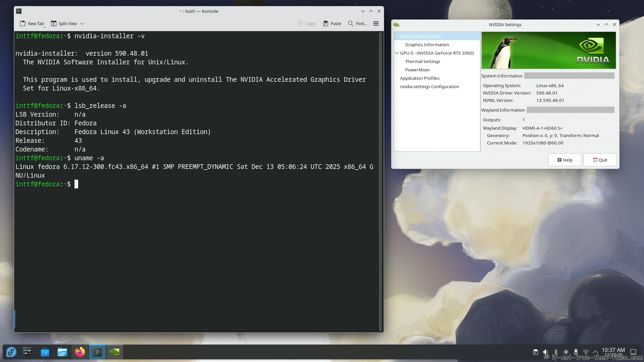Click the 'uname -a' command text

tap(89, 158)
